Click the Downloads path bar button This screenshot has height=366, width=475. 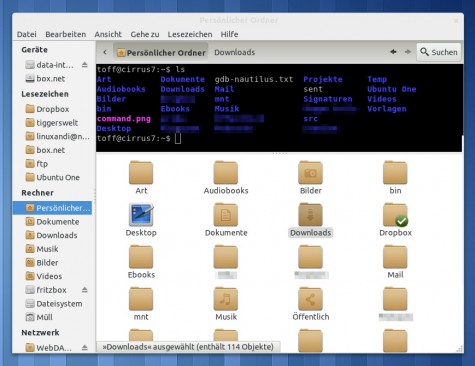[x=234, y=52]
